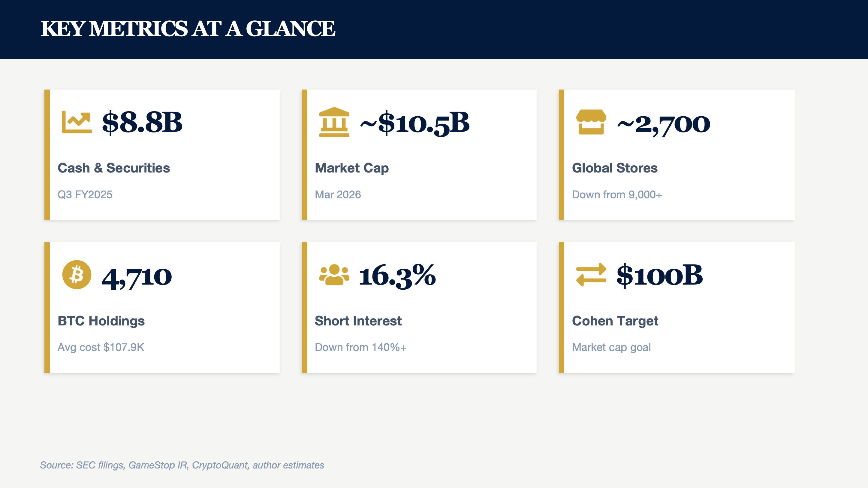Click the Cohen Target label

(615, 321)
